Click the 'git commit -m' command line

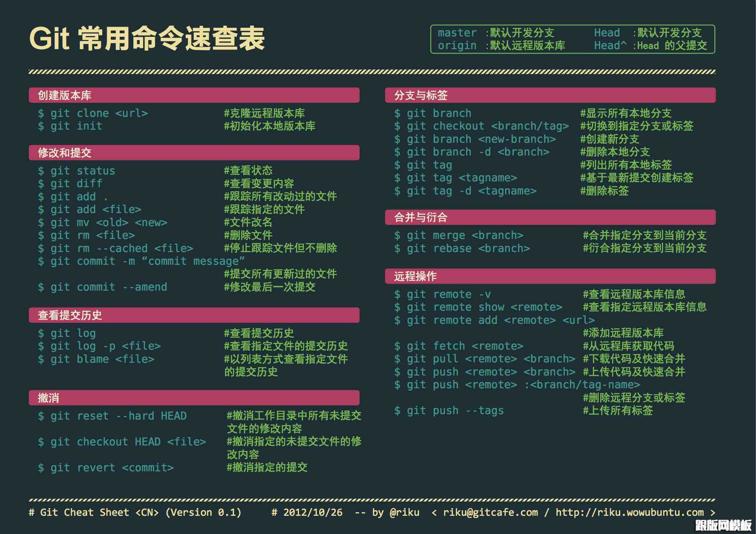[x=141, y=261]
